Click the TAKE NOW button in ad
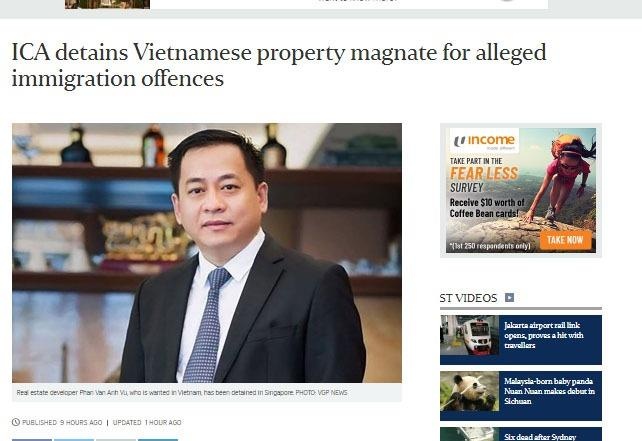Image resolution: width=642 pixels, height=441 pixels. point(565,240)
